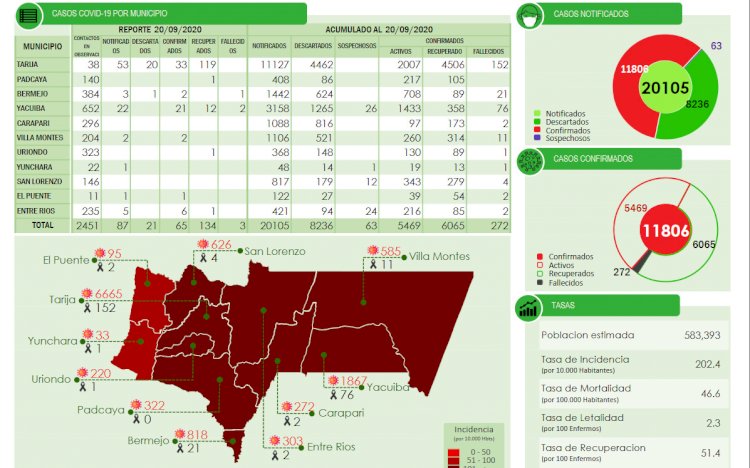Screen dimensions: 750x468
Task: Click the ribbon icon beside Villa Montes deaths 11
Action: click(x=373, y=264)
